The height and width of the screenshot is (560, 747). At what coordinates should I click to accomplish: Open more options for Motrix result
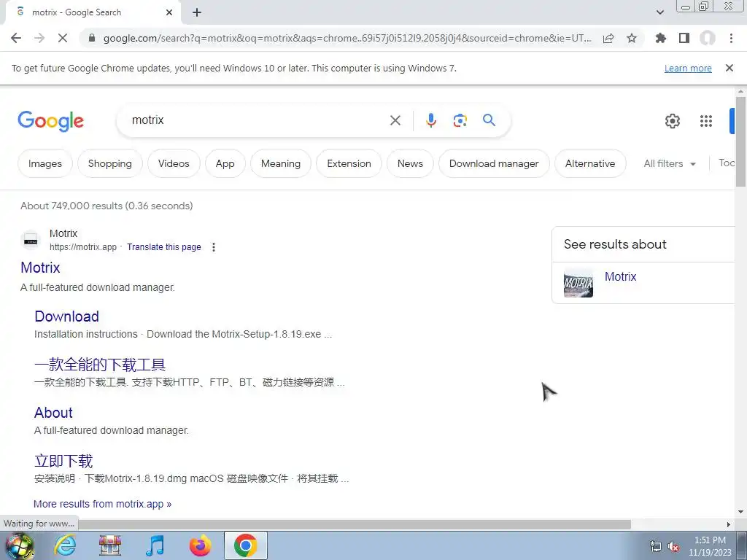[x=214, y=246]
